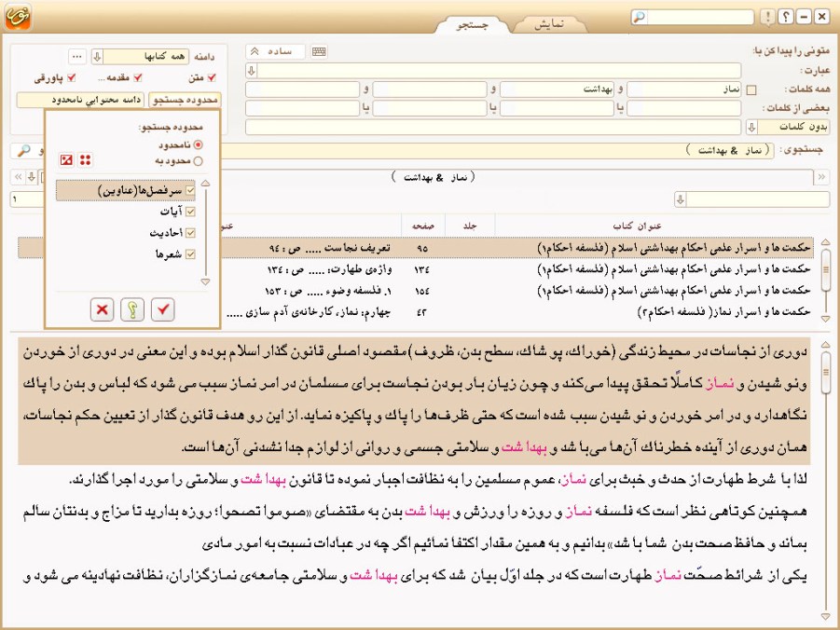This screenshot has height=630, width=840.
Task: Click the magnifier icon in the title bar search
Action: coord(640,17)
